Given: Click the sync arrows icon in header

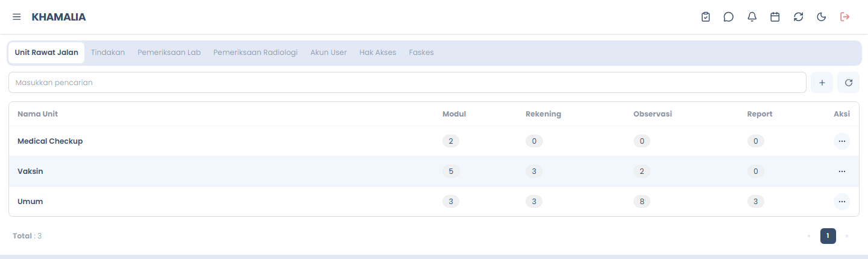Looking at the screenshot, I should [x=799, y=17].
